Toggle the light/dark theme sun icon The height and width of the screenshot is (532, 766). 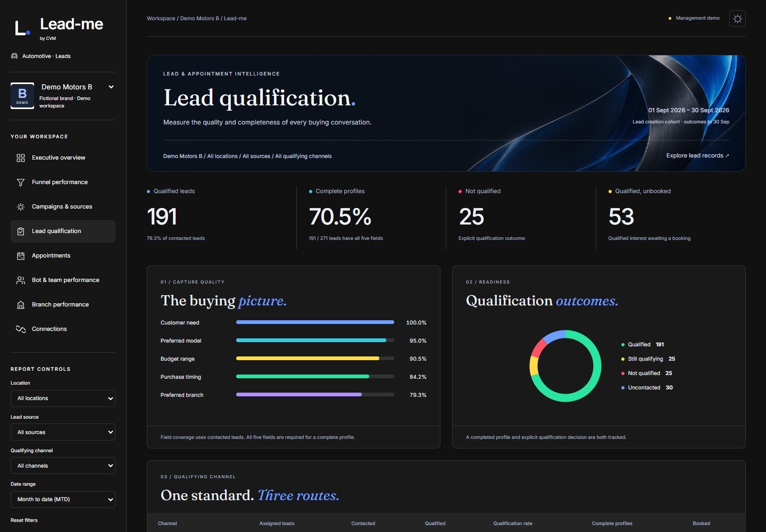pyautogui.click(x=737, y=19)
